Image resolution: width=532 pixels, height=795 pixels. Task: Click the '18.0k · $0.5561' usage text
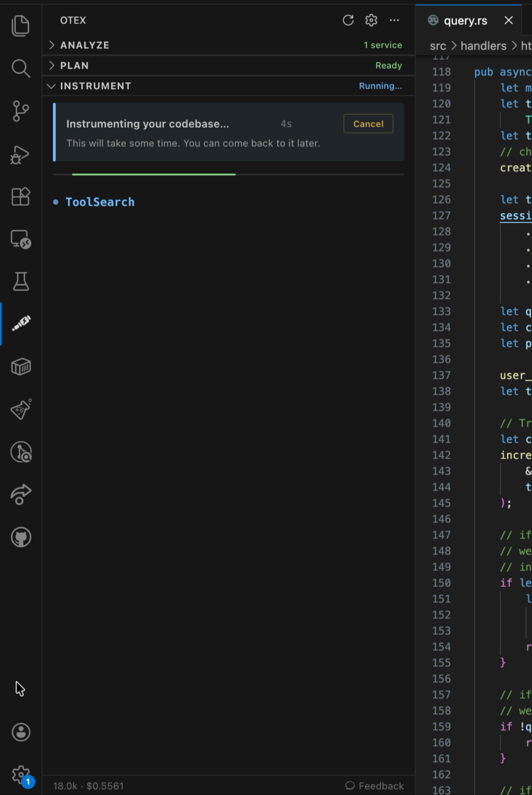88,786
